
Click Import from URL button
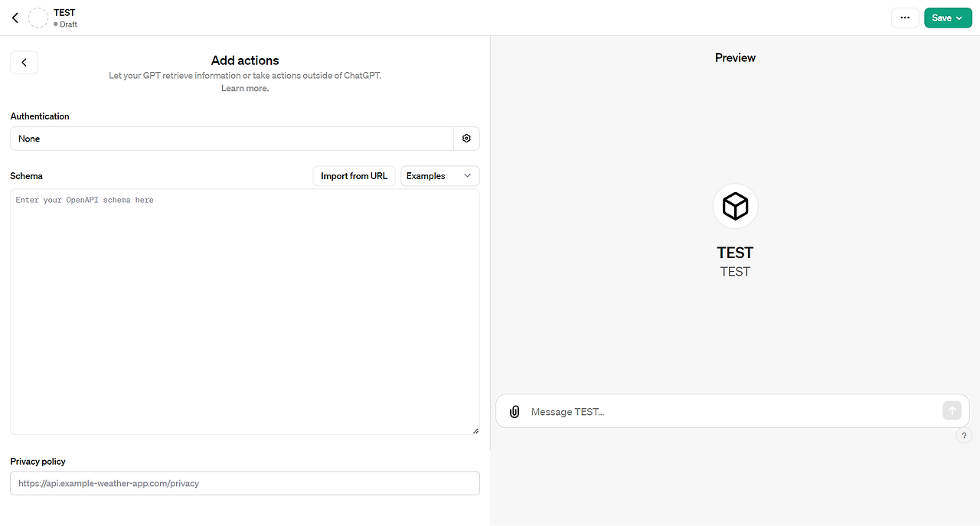[354, 176]
